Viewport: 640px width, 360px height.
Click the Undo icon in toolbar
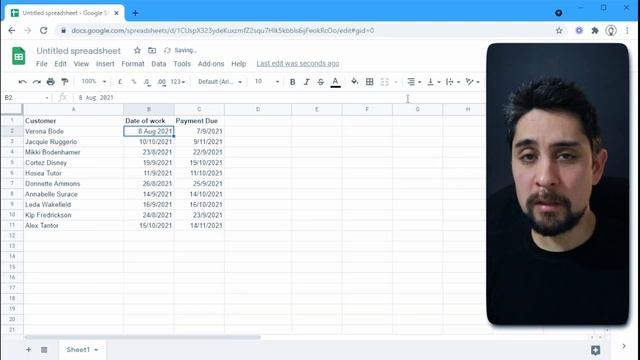click(22, 82)
